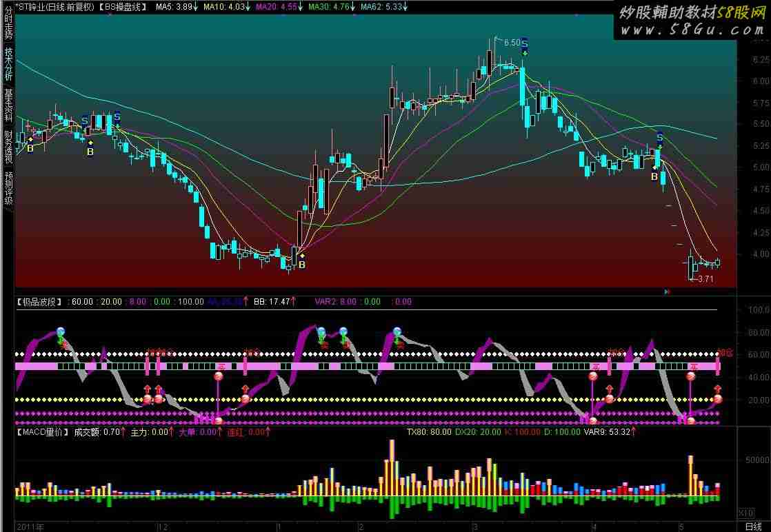This screenshot has height=532, width=771.
Task: Click the 3.71 low price label
Action: click(x=703, y=279)
